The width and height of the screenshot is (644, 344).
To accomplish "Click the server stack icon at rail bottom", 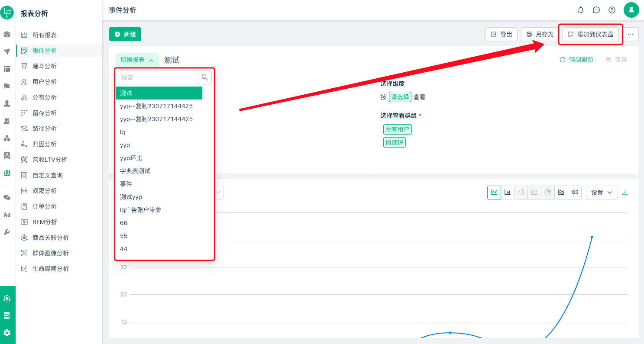I will 7,315.
